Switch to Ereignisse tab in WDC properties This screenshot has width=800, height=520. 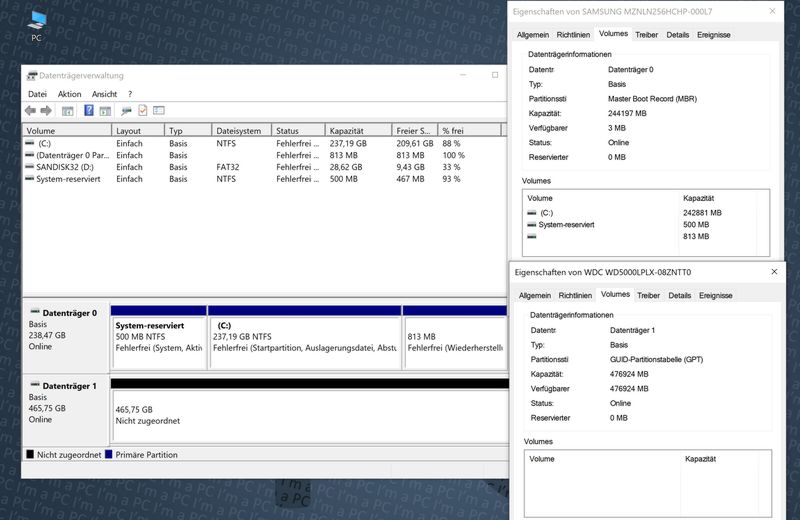coord(716,295)
